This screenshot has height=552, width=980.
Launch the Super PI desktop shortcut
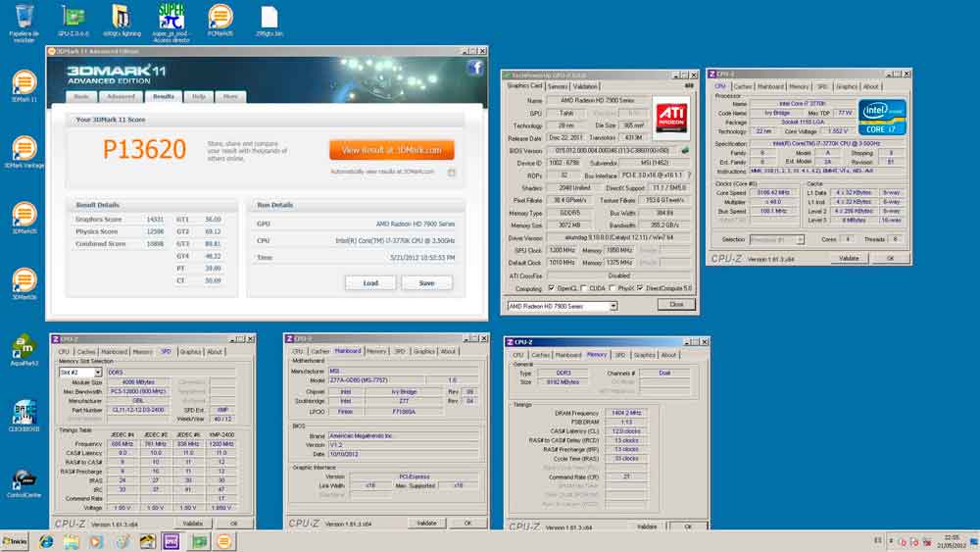point(171,17)
